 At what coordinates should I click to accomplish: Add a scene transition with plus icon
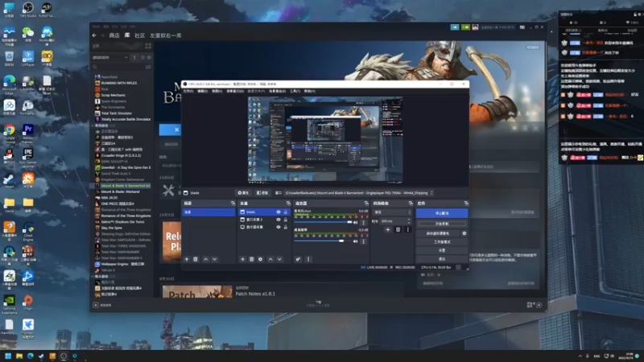pyautogui.click(x=388, y=229)
